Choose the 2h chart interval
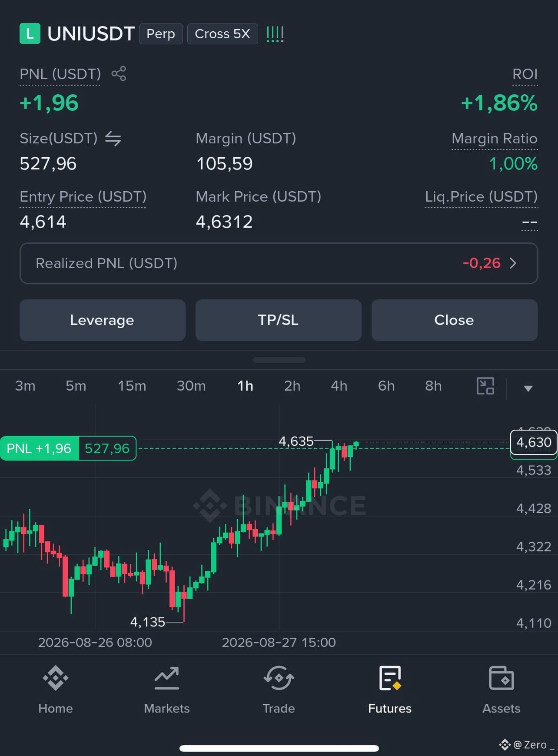This screenshot has height=756, width=558. (292, 386)
